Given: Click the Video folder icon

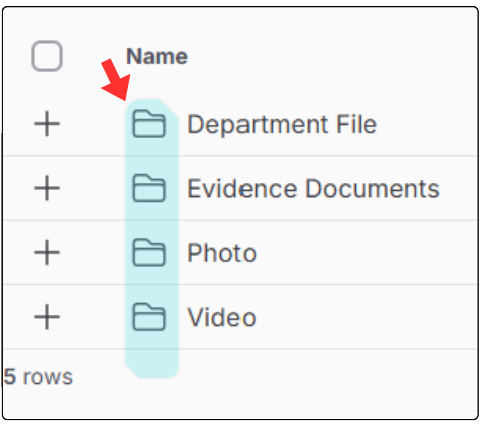Looking at the screenshot, I should click(149, 317).
